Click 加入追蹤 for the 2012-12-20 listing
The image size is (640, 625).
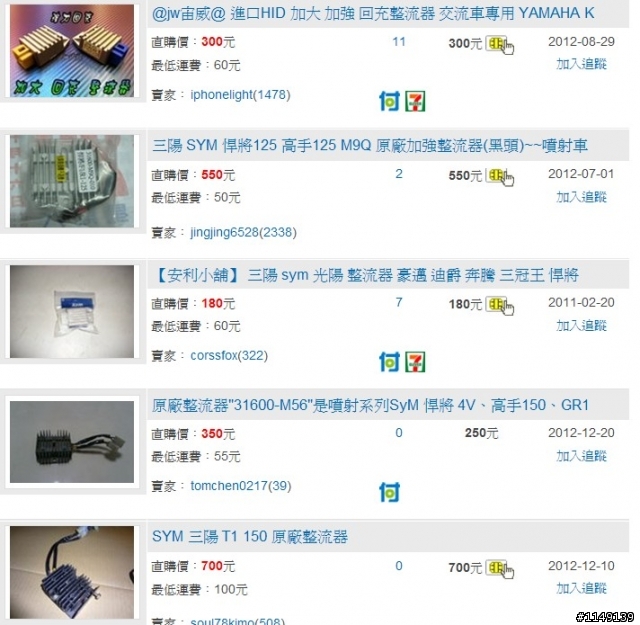coord(581,456)
